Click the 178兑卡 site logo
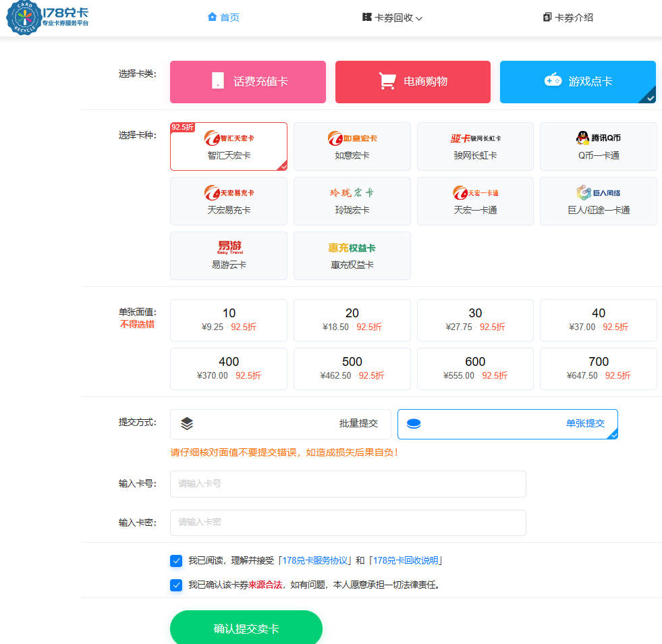Image resolution: width=662 pixels, height=644 pixels. tap(47, 18)
